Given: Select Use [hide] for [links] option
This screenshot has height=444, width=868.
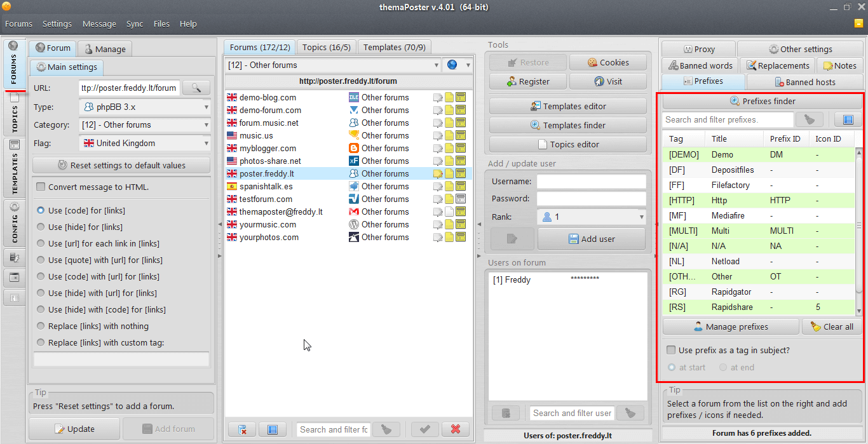Looking at the screenshot, I should (x=41, y=227).
